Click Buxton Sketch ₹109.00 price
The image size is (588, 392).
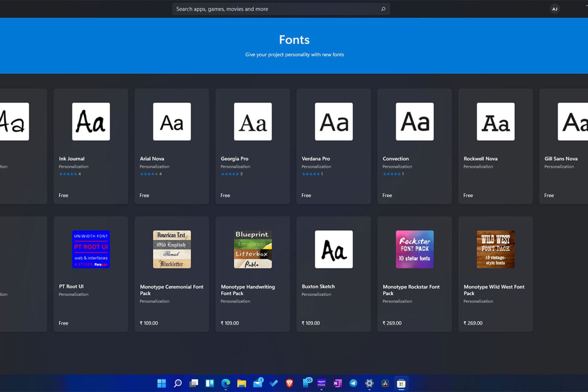pos(311,323)
